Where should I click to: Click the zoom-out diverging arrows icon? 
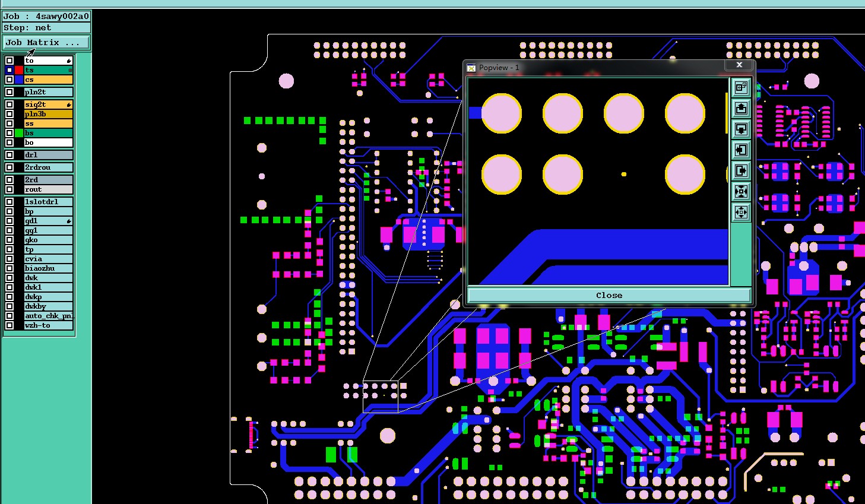(741, 213)
